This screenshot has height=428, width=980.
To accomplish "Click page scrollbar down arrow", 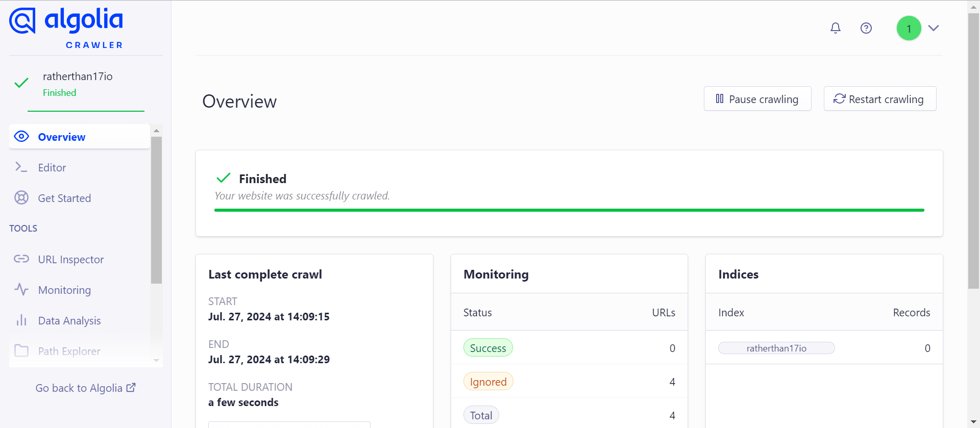I will click(974, 422).
